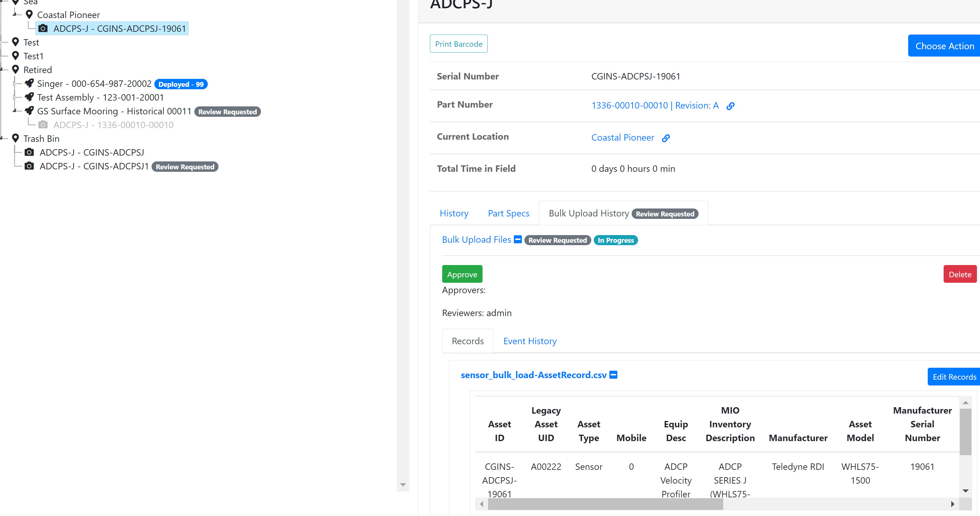Open the Event History tab

pos(530,341)
